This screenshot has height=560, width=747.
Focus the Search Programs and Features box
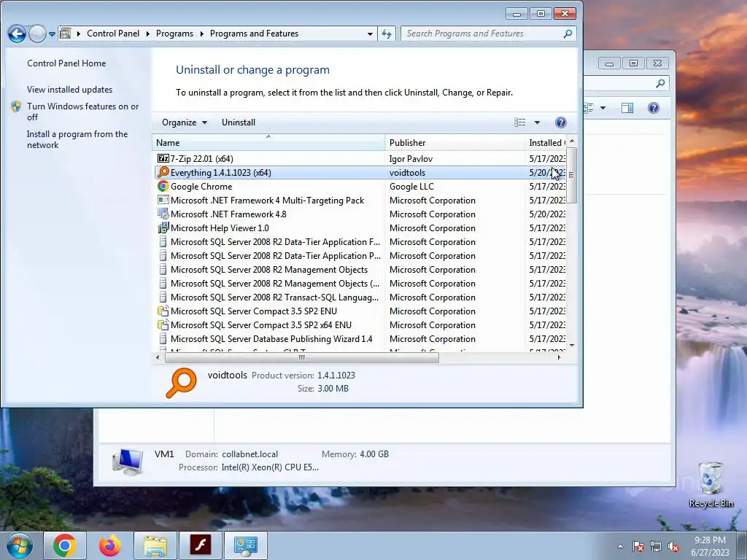click(x=482, y=34)
